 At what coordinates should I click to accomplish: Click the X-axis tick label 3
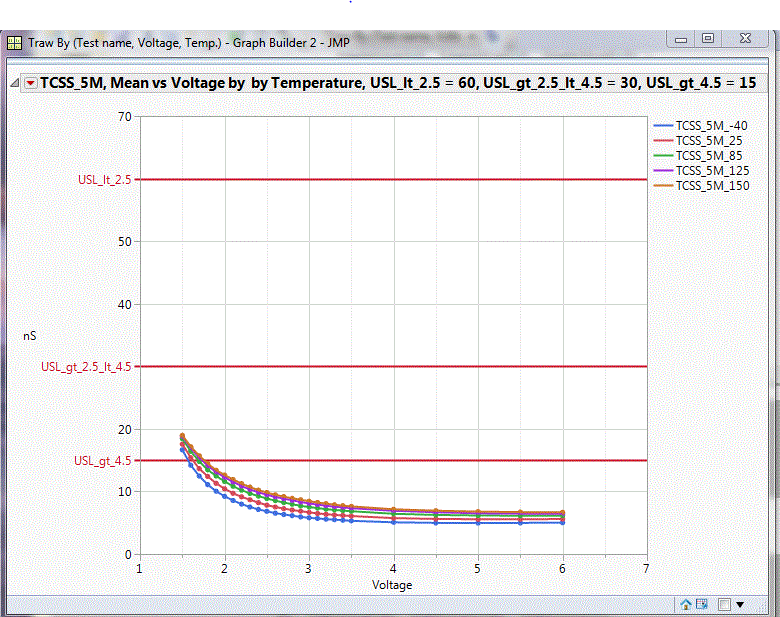click(x=308, y=569)
